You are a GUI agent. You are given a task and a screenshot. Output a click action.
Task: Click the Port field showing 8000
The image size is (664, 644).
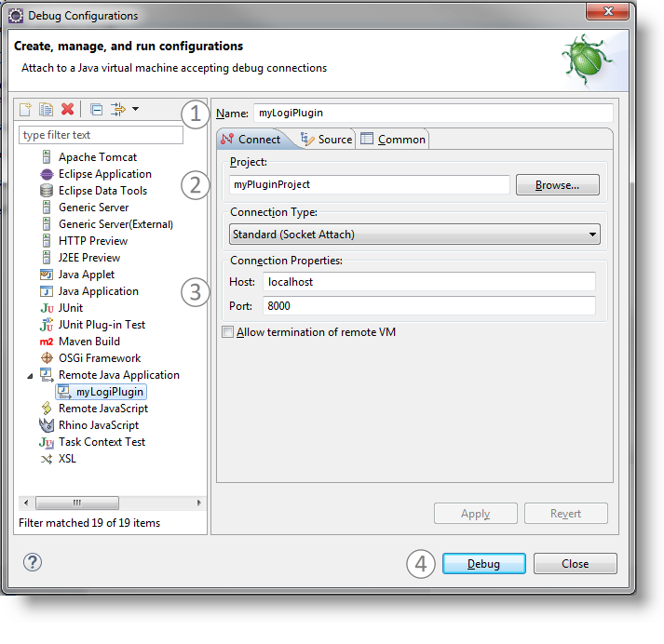click(x=429, y=306)
